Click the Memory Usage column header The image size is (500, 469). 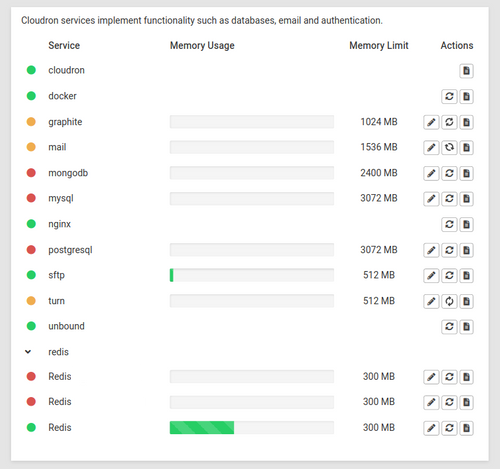point(202,45)
